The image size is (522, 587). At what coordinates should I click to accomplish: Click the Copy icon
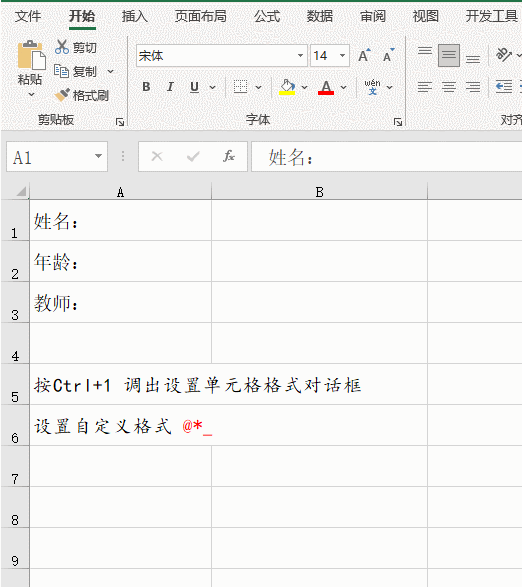61,71
